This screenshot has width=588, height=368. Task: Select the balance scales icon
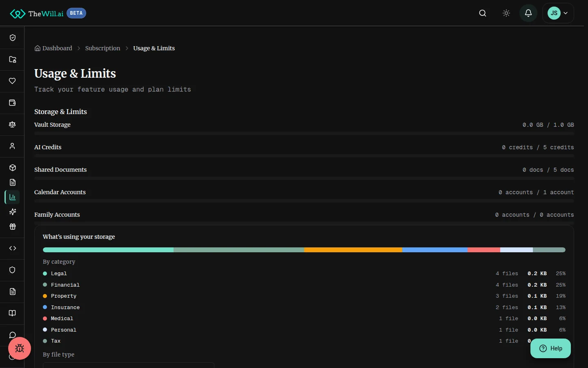click(12, 124)
